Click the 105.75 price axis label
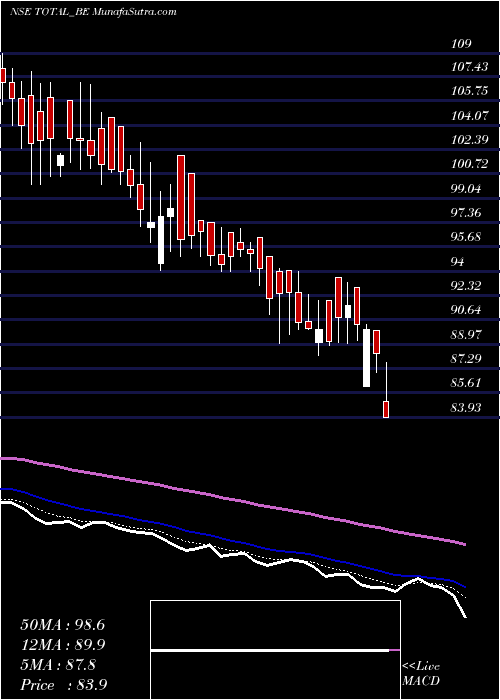The height and width of the screenshot is (700, 500). coord(469,91)
